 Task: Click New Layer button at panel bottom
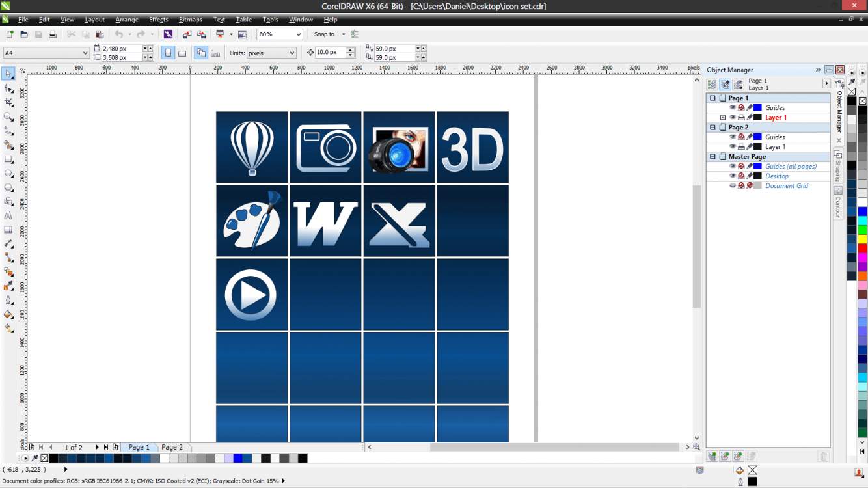(x=712, y=457)
